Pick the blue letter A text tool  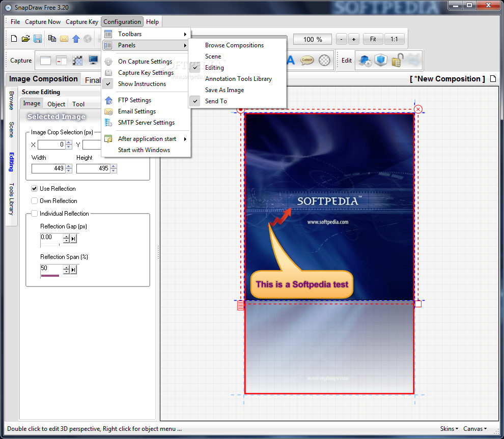point(291,61)
